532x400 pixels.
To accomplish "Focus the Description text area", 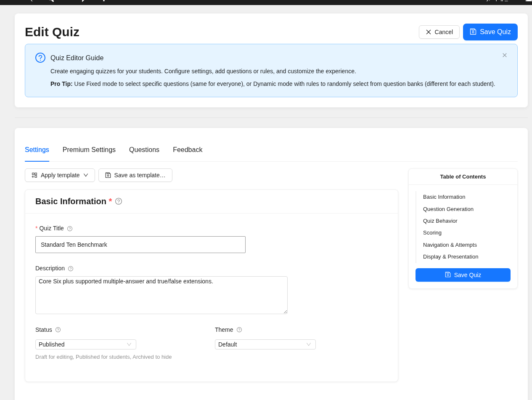I will [161, 295].
